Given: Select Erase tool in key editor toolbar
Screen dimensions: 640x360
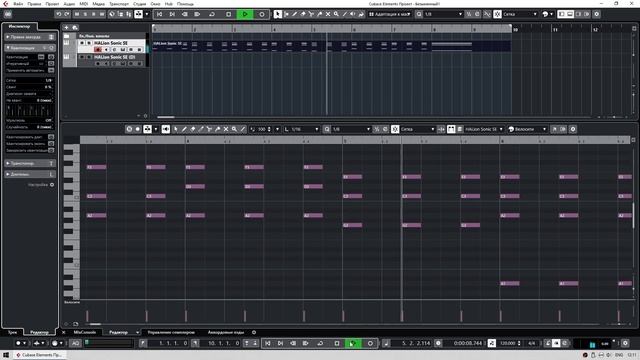Looking at the screenshot, I should click(193, 129).
